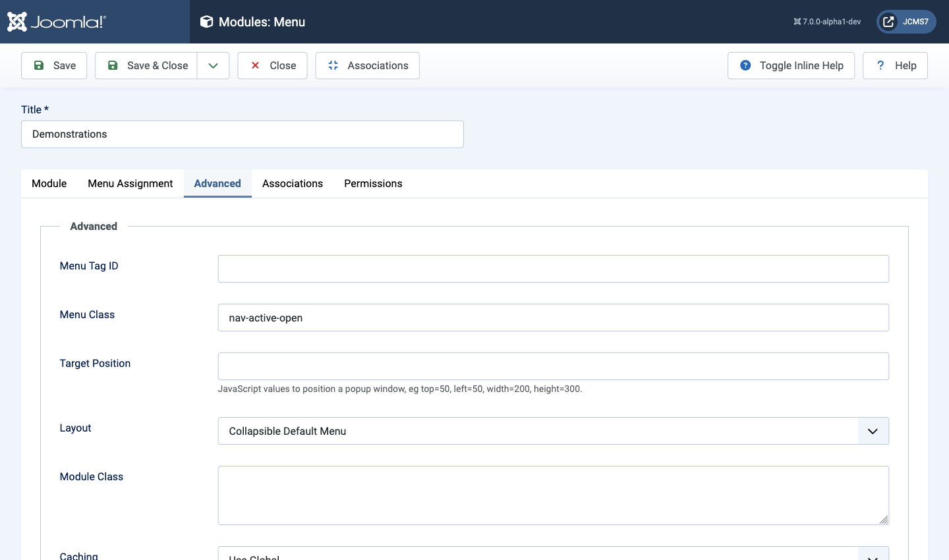Open the site preview via JCMS7 button
Image resolution: width=949 pixels, height=560 pixels.
click(906, 22)
